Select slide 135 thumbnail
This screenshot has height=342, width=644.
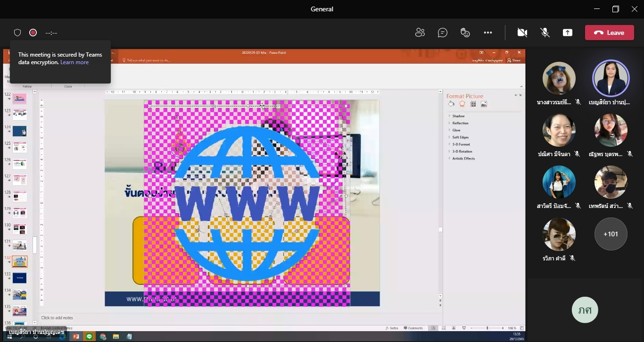tap(20, 311)
